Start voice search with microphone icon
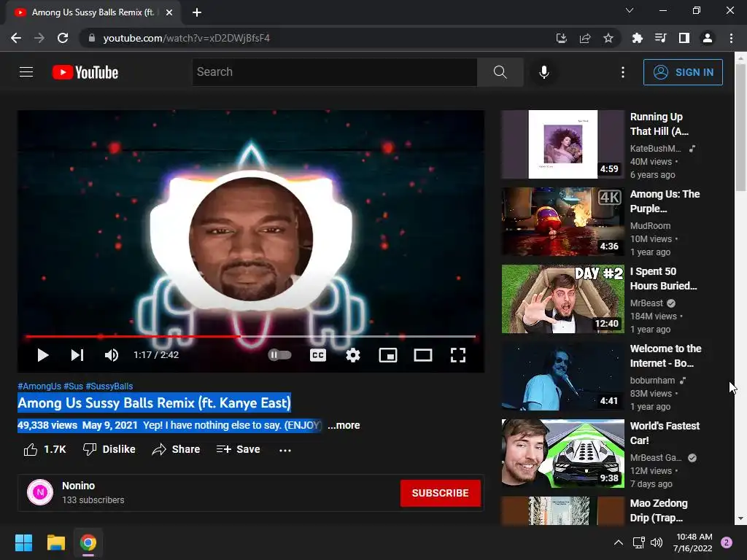The image size is (747, 560). pyautogui.click(x=544, y=72)
